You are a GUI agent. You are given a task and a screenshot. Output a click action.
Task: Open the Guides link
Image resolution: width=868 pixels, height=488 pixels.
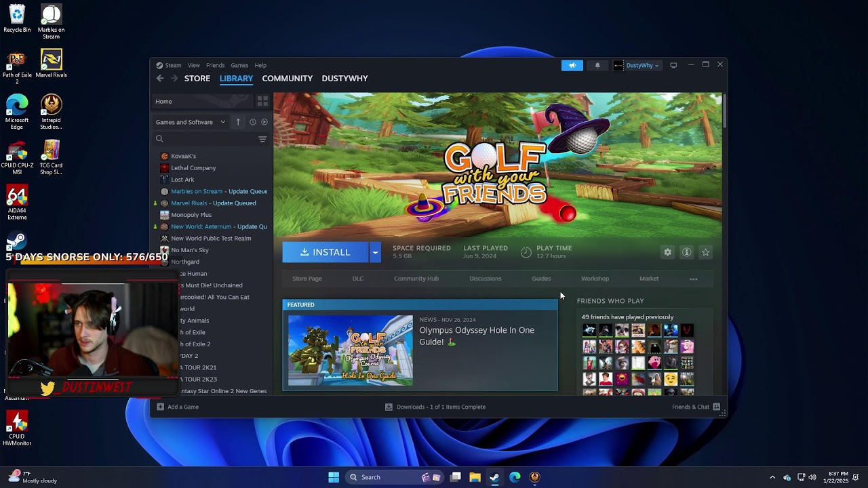541,279
